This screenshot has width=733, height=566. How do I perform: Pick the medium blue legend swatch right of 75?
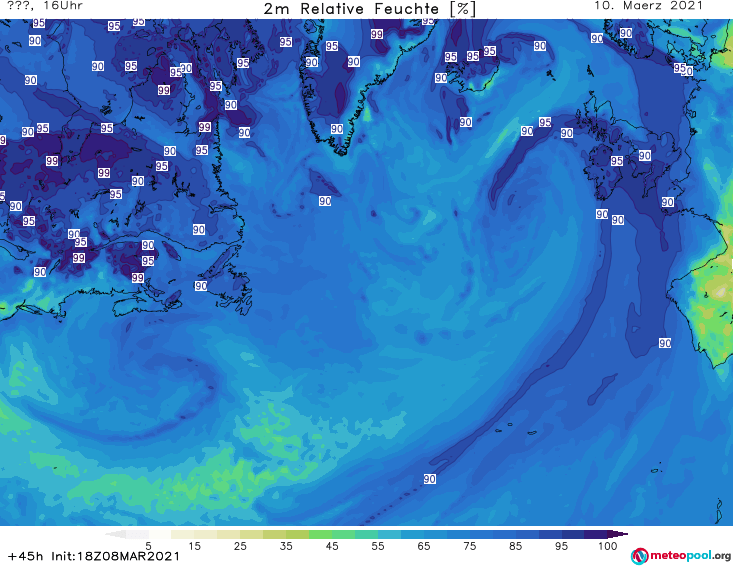(x=481, y=534)
